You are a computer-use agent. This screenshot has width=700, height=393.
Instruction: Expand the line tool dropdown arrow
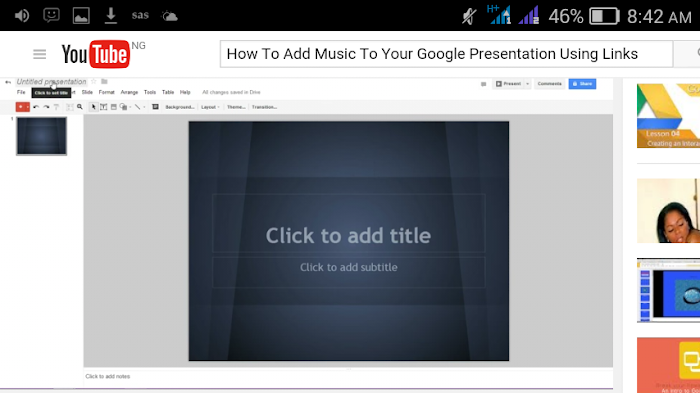144,107
